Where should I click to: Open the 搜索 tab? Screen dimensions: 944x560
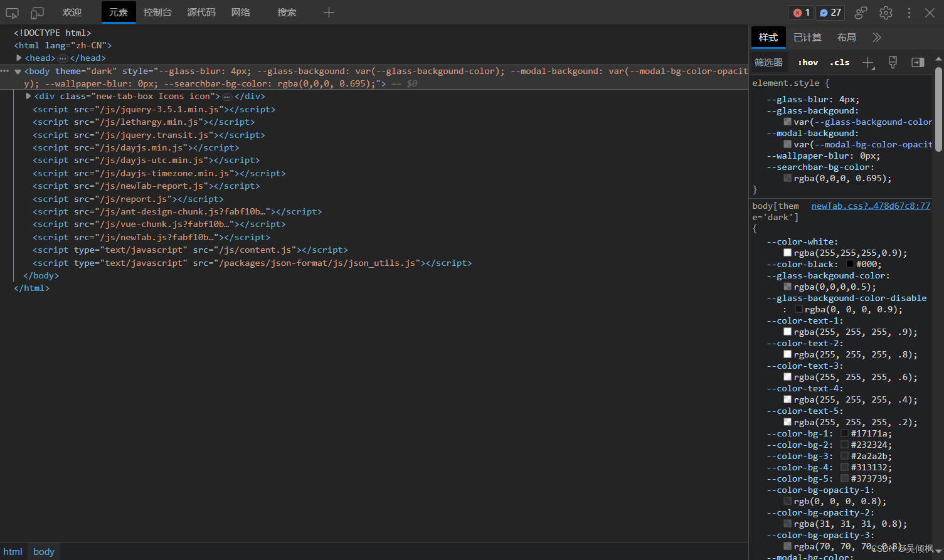pyautogui.click(x=287, y=13)
